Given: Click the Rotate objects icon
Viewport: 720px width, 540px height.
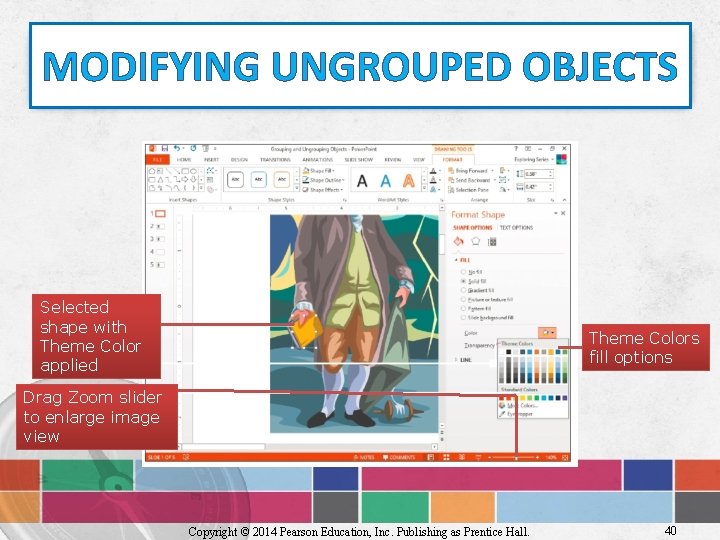Looking at the screenshot, I should pyautogui.click(x=503, y=190).
